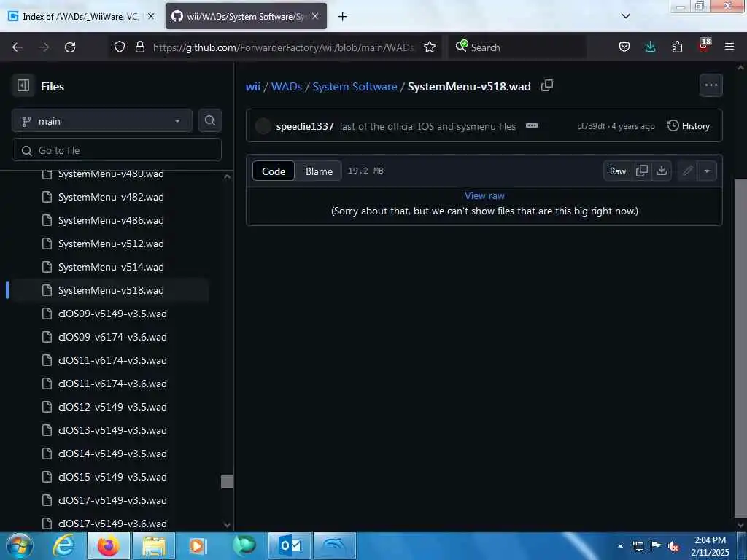Open cIOS11-v6174-v3.6.wad in file tree
Viewport: 747px width, 560px height.
111,384
